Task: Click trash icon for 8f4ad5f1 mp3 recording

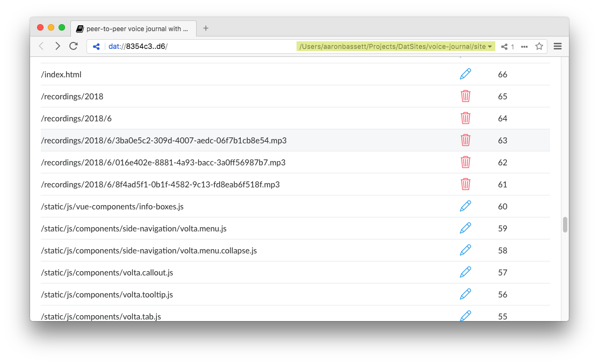Action: click(x=465, y=185)
